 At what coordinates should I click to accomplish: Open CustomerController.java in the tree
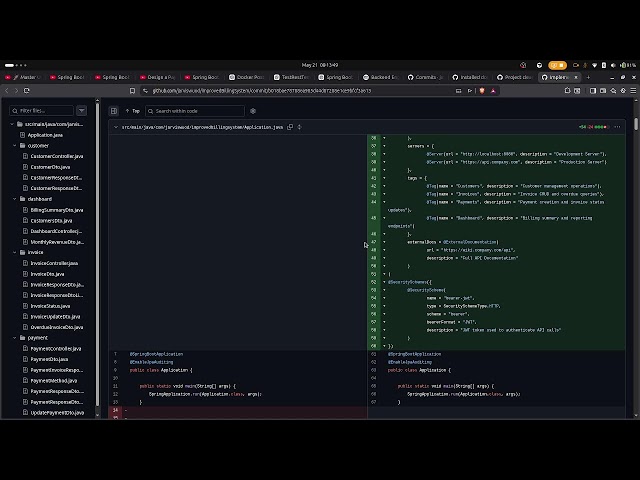(x=57, y=156)
